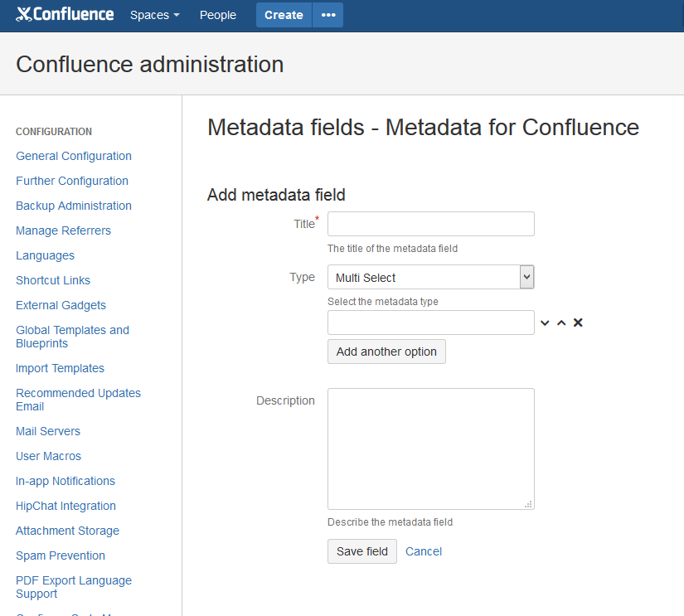Click the Save field button
Image resolution: width=684 pixels, height=616 pixels.
[x=362, y=551]
